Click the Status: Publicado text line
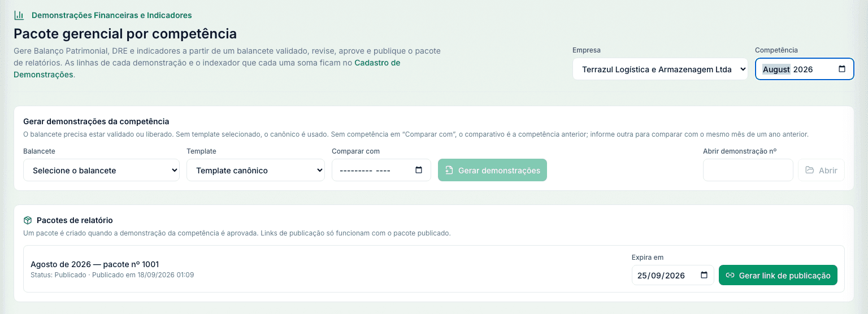Image resolution: width=868 pixels, height=314 pixels. point(112,275)
